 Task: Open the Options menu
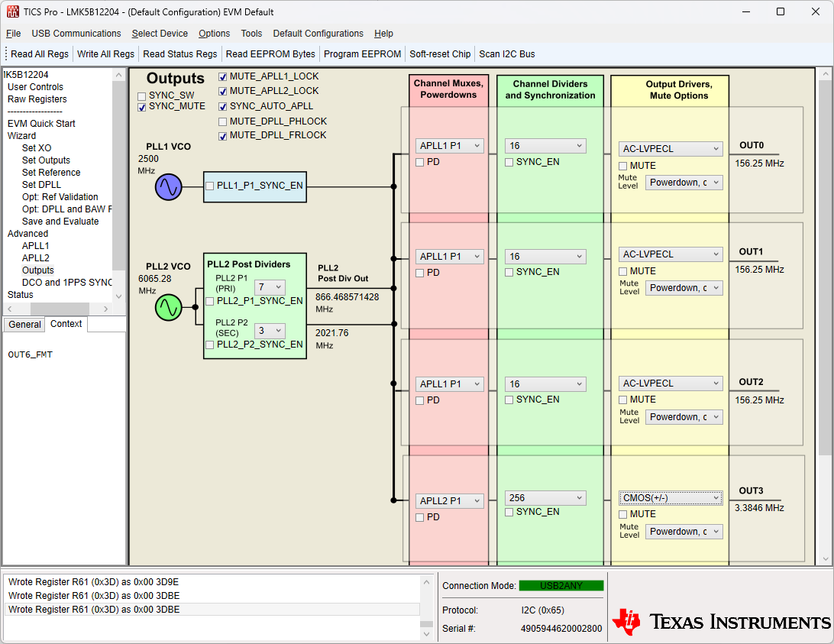(215, 34)
